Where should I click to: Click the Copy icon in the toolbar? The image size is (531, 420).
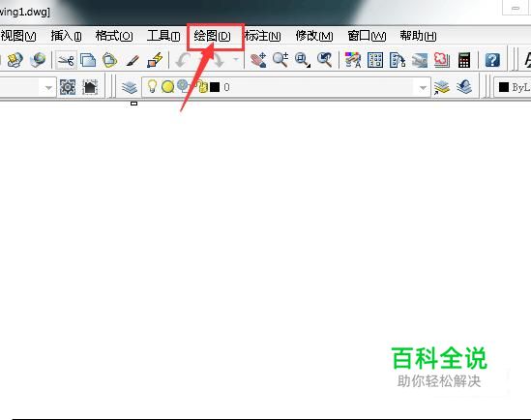tap(88, 61)
